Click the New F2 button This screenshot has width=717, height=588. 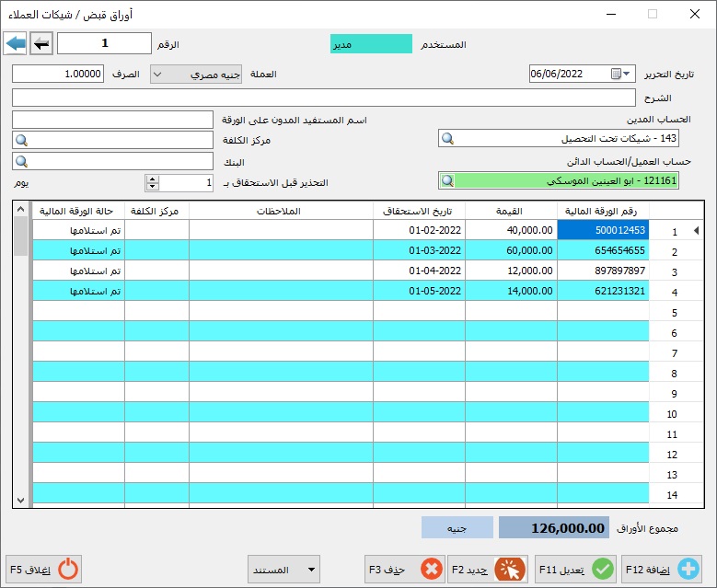[x=488, y=568]
